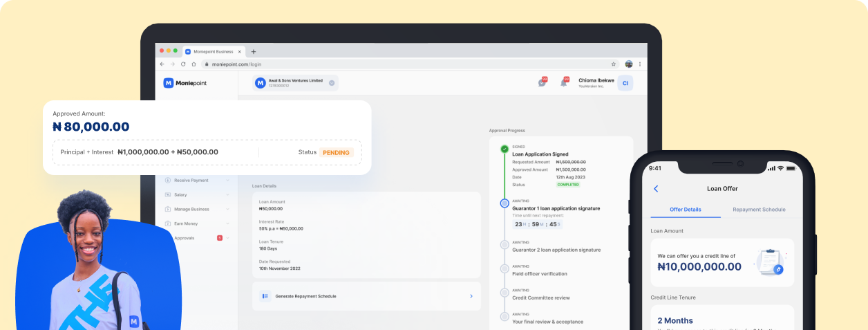Switch to the Repayment Schedule tab
868x330 pixels.
click(x=759, y=210)
